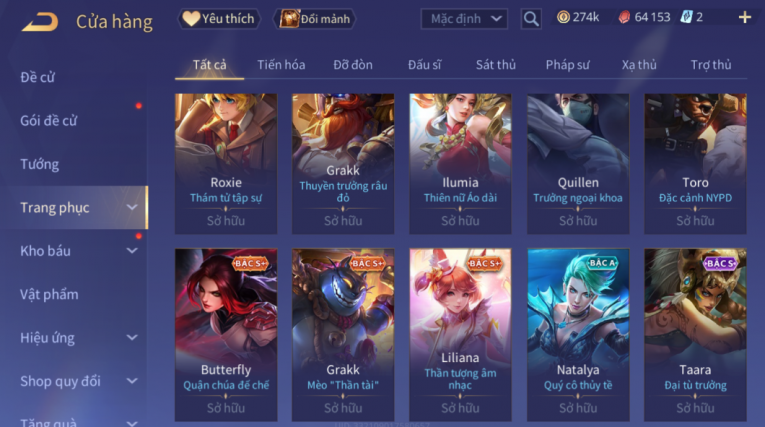765x427 pixels.
Task: Select the Pháp sư tab
Action: [567, 64]
